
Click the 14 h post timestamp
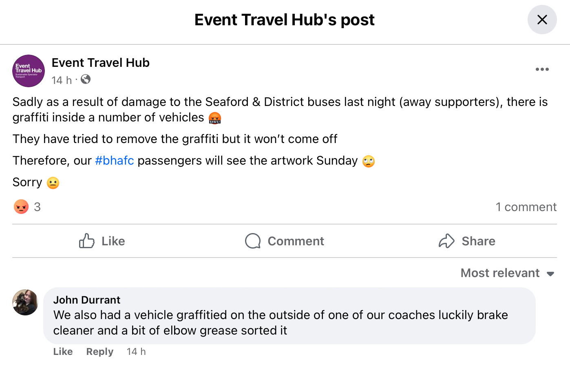pos(62,80)
